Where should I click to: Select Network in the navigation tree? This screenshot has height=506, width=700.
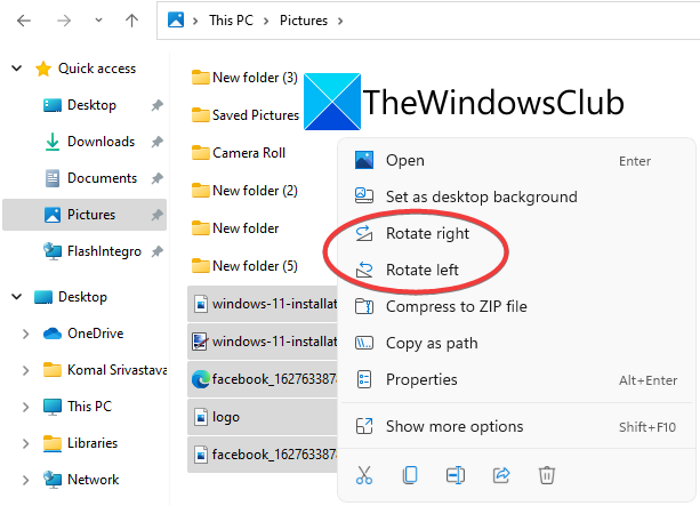pyautogui.click(x=93, y=480)
